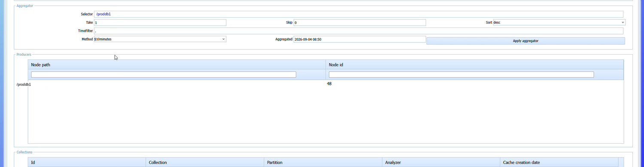Viewport: 644px width, 167px height.
Task: Click the Partition column header
Action: coord(323,162)
